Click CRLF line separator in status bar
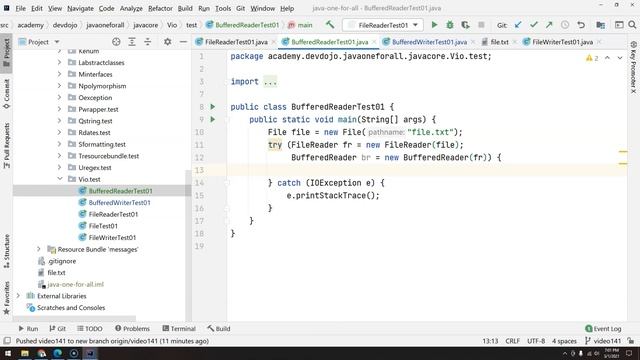 512,340
